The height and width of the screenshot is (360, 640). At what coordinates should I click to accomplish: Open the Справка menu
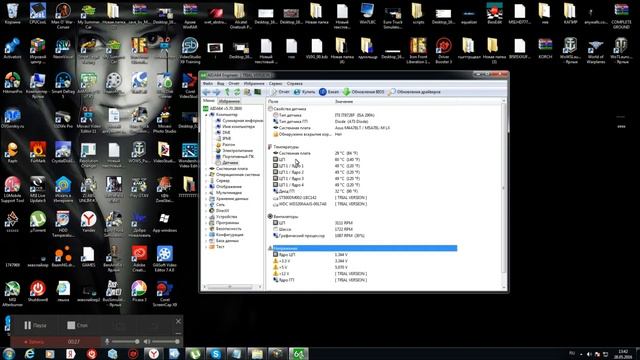point(295,84)
